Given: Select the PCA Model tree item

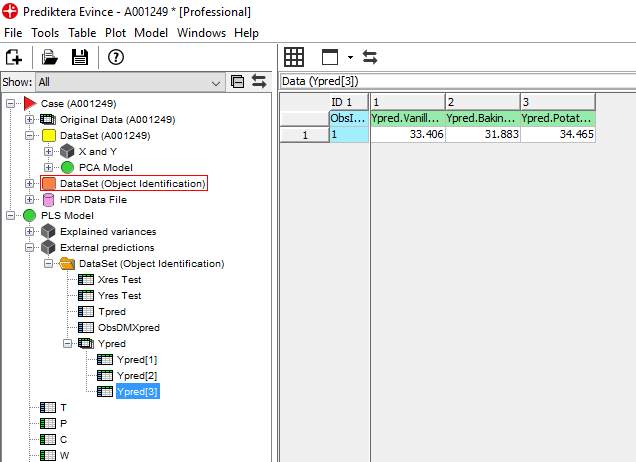Looking at the screenshot, I should coord(105,167).
